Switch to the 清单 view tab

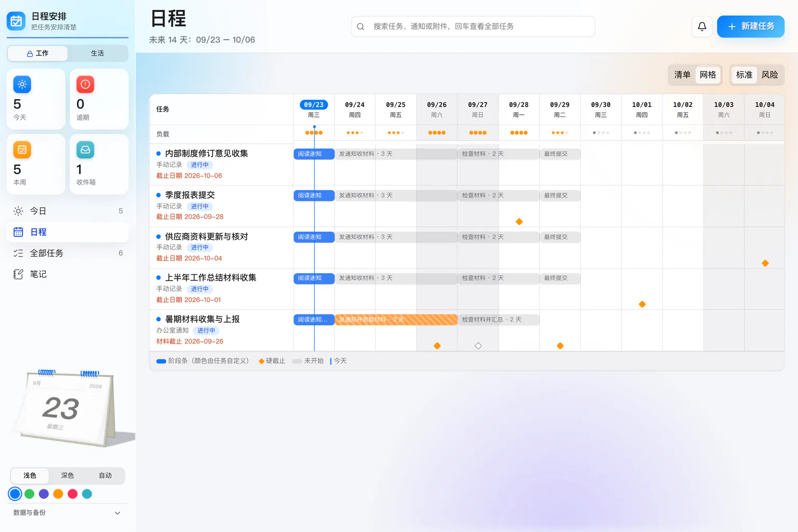pyautogui.click(x=682, y=75)
